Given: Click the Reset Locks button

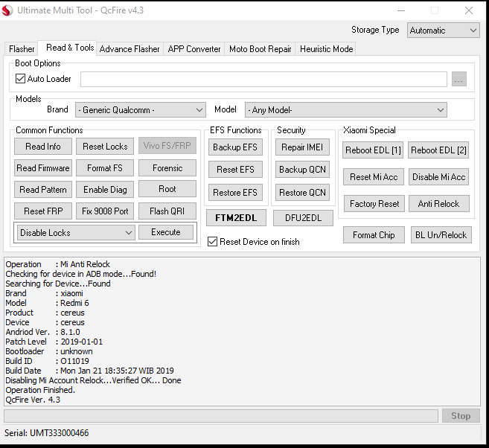Looking at the screenshot, I should [105, 146].
